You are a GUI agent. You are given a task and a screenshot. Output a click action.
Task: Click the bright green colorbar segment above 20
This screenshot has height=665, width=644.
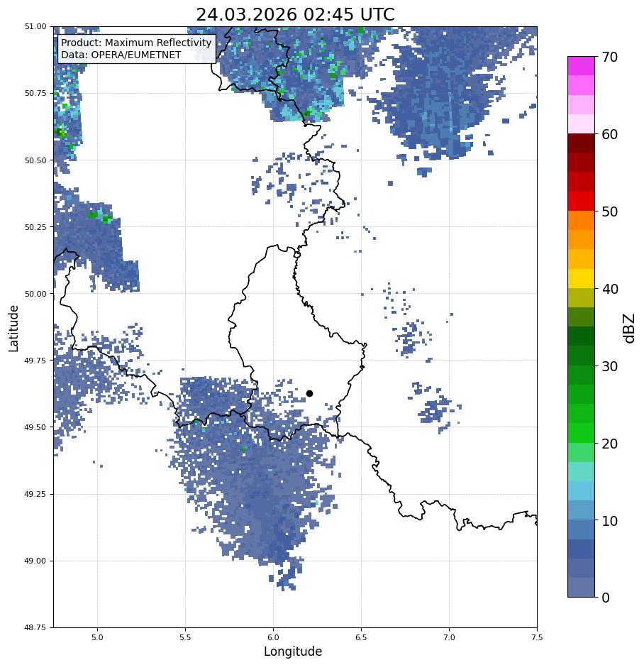pos(582,434)
